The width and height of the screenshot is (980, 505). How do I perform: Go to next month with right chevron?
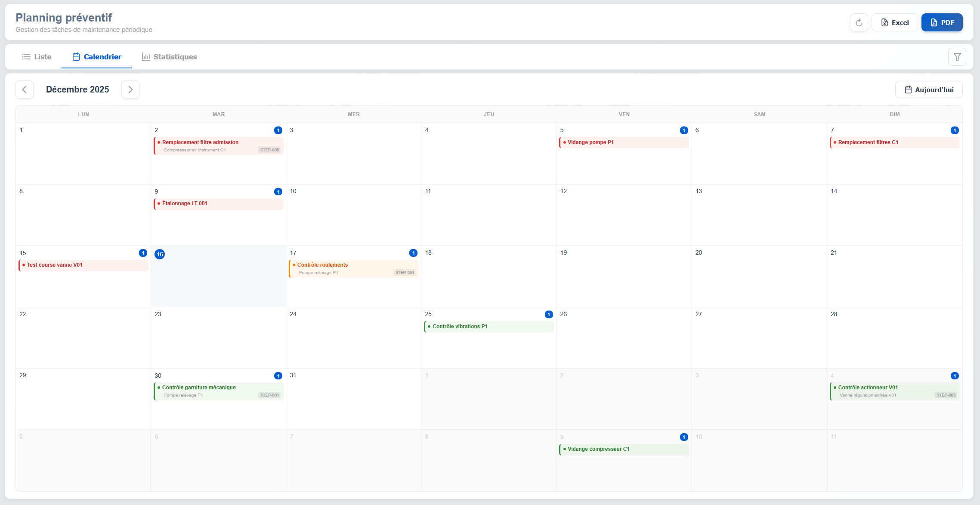tap(130, 89)
